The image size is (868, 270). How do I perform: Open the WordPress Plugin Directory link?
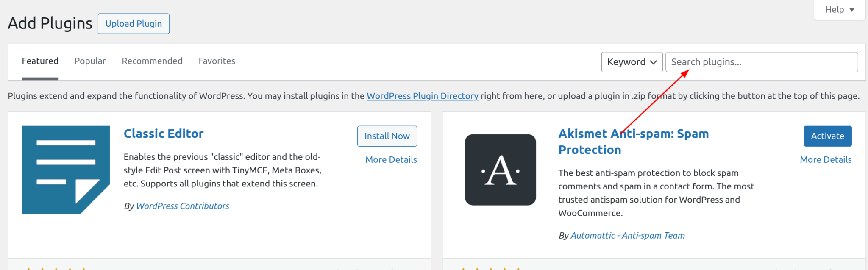pos(423,96)
